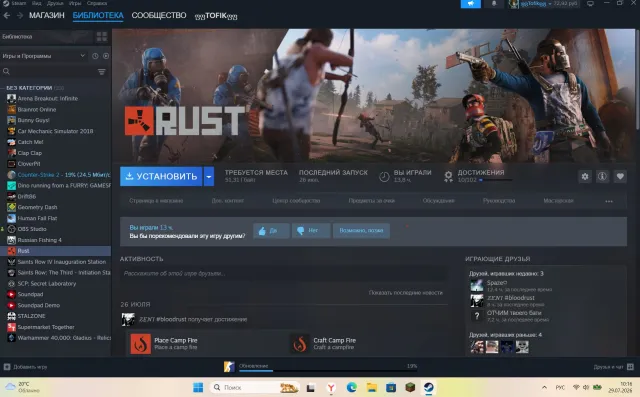Screen dimensions: 640x397
Task: Click the Minecraft block taskbar icon
Action: 410,387
